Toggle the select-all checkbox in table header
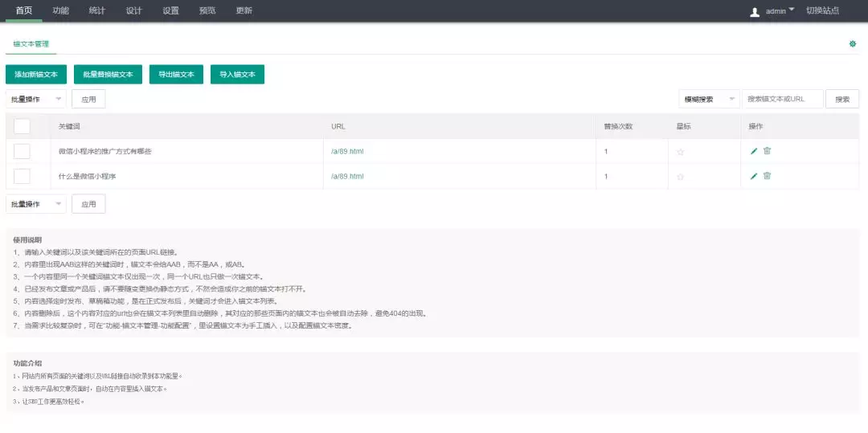 click(x=22, y=126)
